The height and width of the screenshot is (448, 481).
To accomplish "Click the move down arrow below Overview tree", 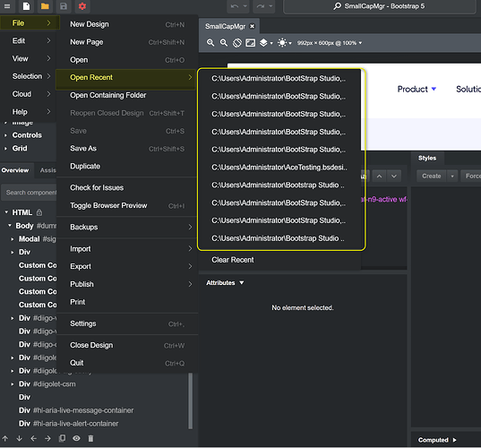I will coord(20,438).
